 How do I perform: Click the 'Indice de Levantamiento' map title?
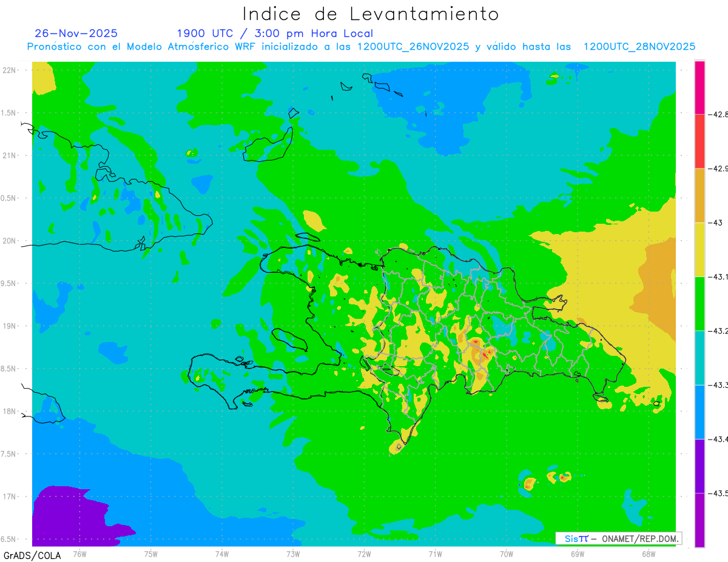[371, 14]
